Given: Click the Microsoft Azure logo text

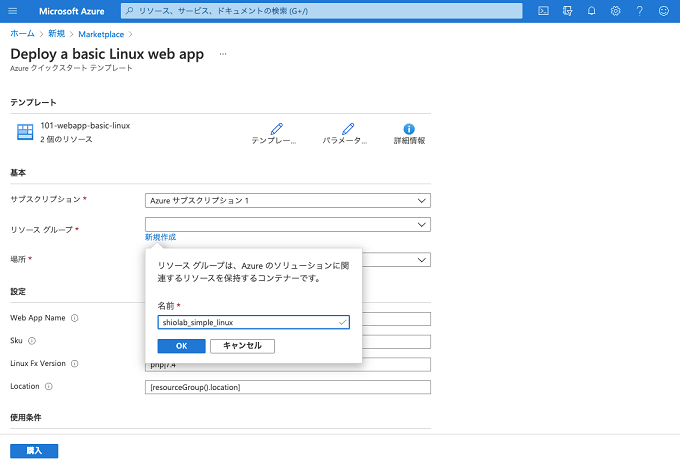Looking at the screenshot, I should [72, 11].
